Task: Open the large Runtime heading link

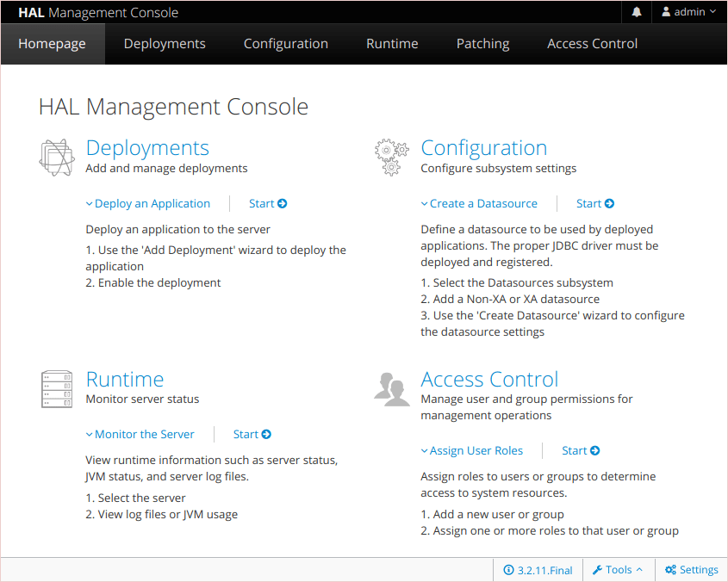Action: click(x=125, y=380)
